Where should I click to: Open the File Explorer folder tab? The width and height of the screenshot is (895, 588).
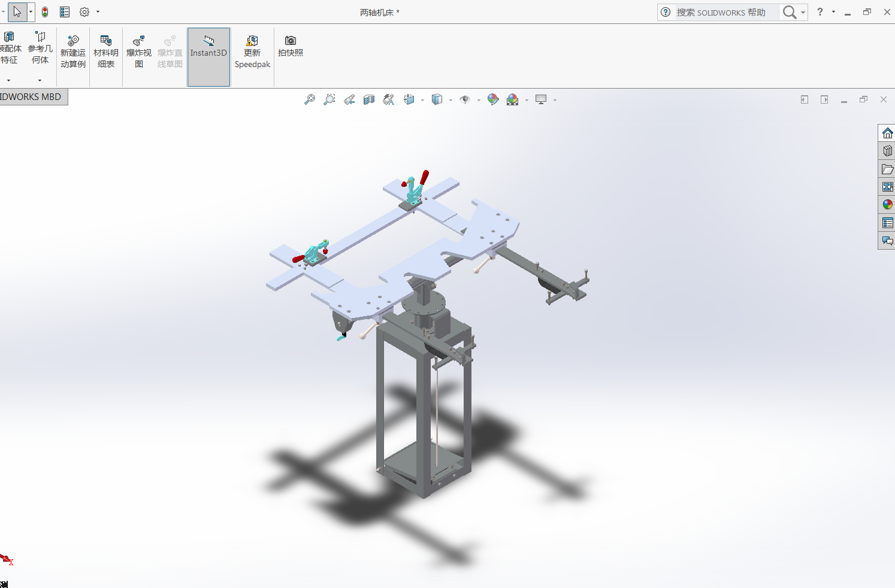[x=887, y=169]
